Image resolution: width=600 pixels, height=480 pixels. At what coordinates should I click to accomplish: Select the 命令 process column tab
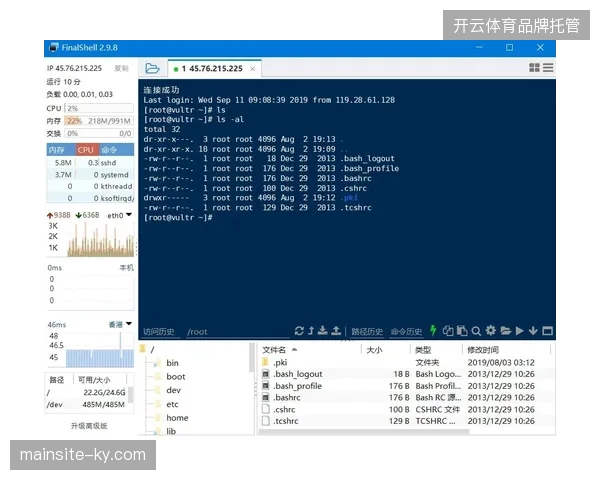pos(117,150)
